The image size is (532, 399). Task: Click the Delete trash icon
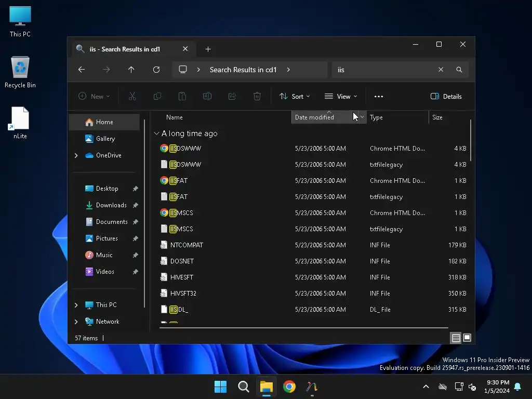click(x=257, y=96)
